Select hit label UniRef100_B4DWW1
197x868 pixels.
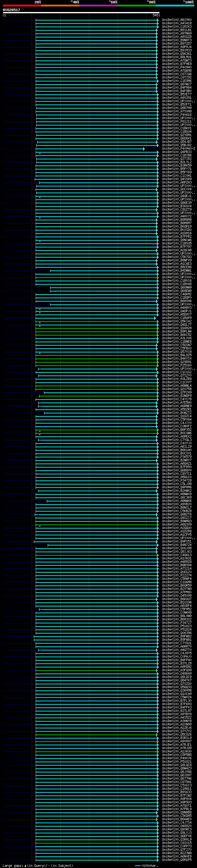coord(177,271)
